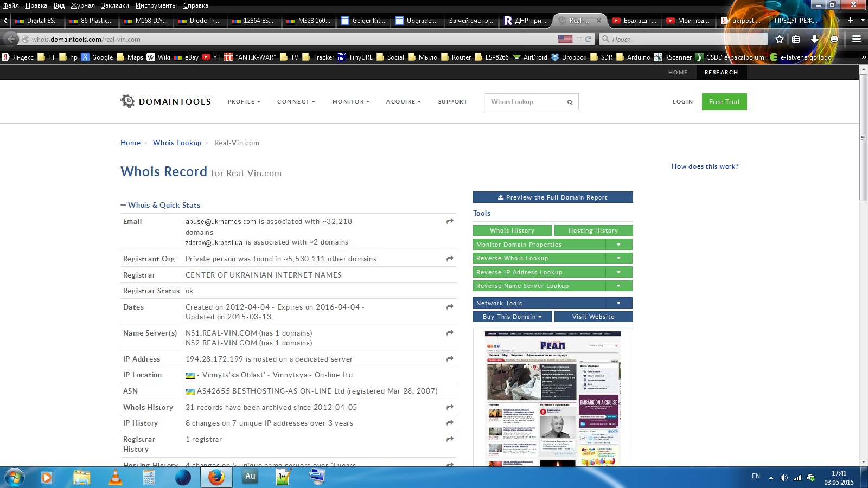Click the share arrow in the IP History row
This screenshot has width=868, height=488.
click(x=450, y=423)
